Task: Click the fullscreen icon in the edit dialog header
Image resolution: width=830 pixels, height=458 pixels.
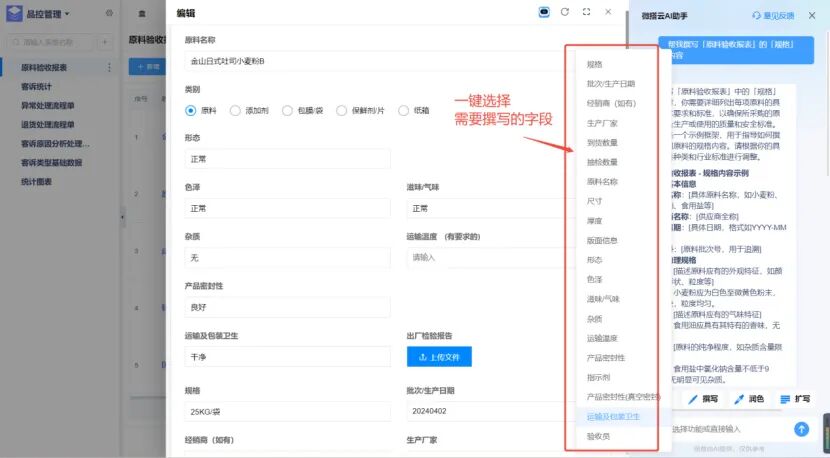Action: [x=587, y=12]
